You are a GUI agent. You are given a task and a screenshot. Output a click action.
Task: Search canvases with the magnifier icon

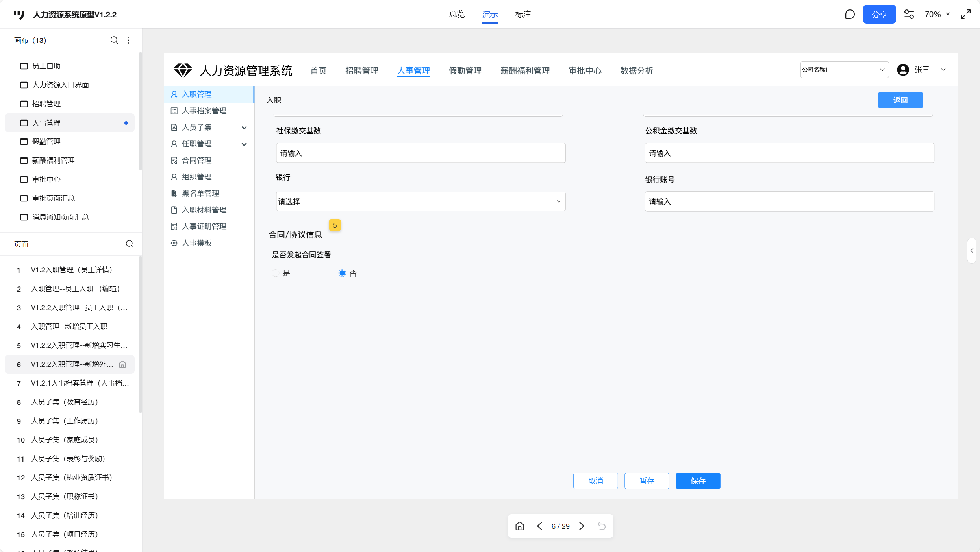pyautogui.click(x=114, y=40)
